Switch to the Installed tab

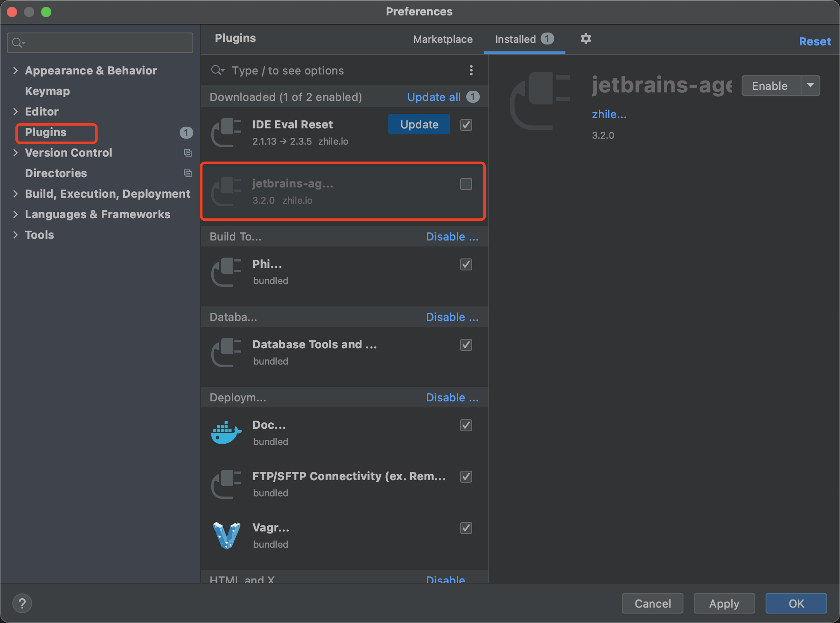(x=524, y=39)
